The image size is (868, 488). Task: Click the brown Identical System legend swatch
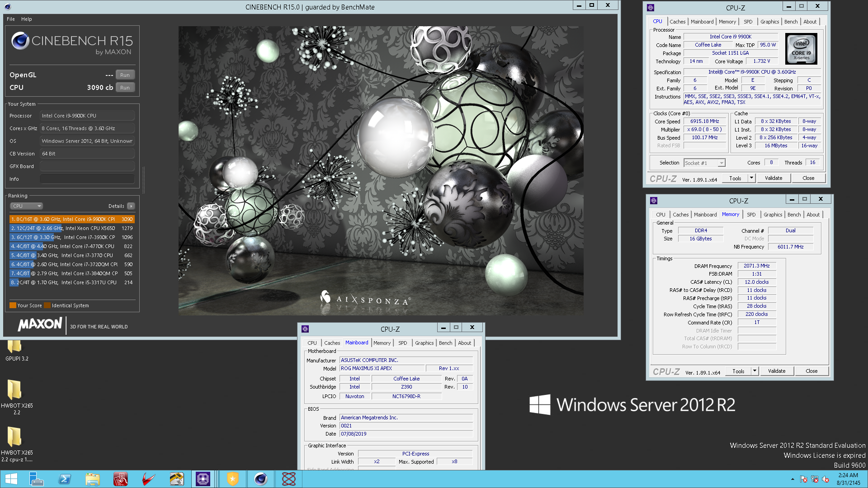(47, 305)
